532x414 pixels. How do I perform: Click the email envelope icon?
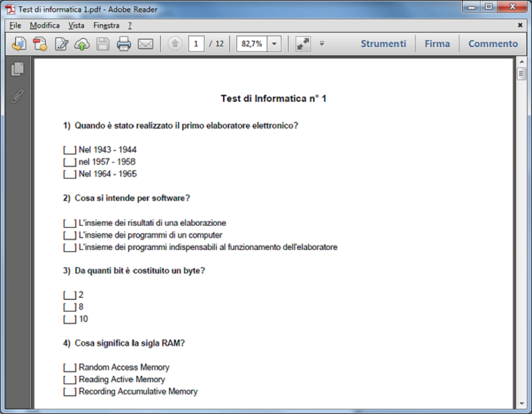(145, 44)
